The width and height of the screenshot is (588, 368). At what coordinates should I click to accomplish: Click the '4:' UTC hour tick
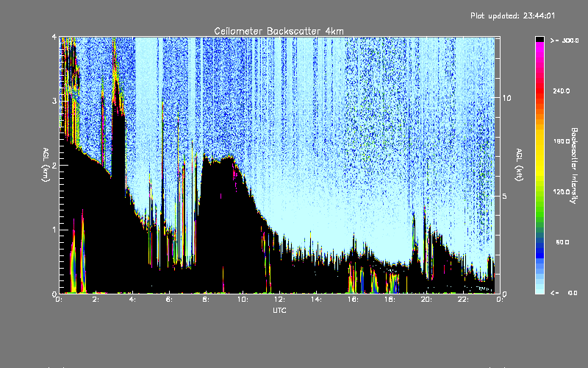133,300
